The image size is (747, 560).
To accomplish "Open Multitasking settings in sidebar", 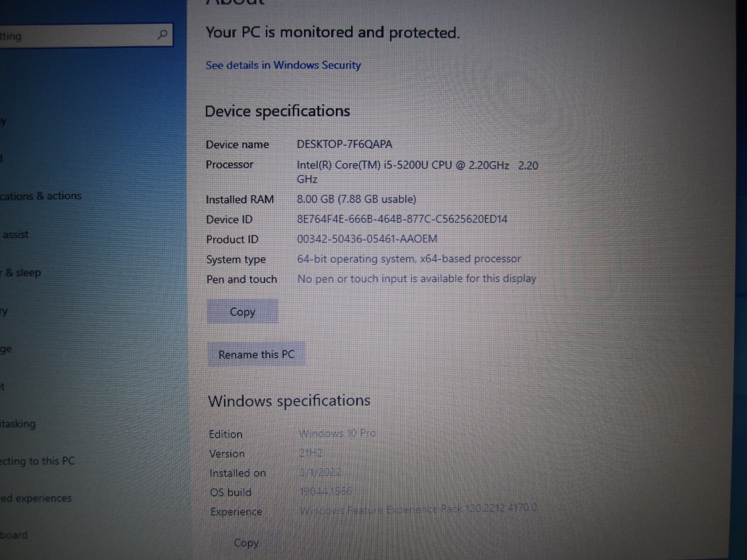I will coord(18,424).
